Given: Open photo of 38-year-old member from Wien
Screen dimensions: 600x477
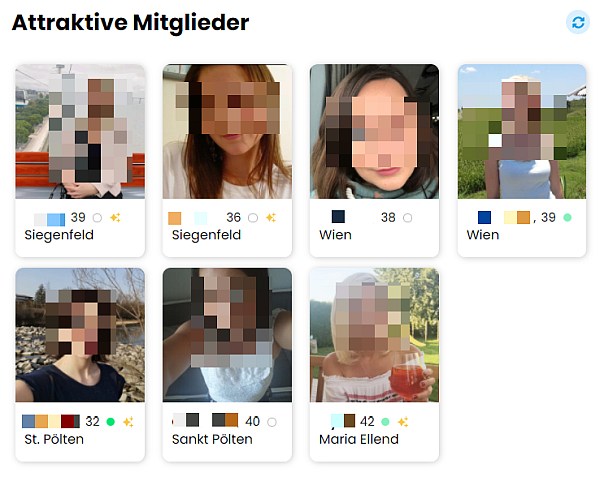Looking at the screenshot, I should pos(374,131).
